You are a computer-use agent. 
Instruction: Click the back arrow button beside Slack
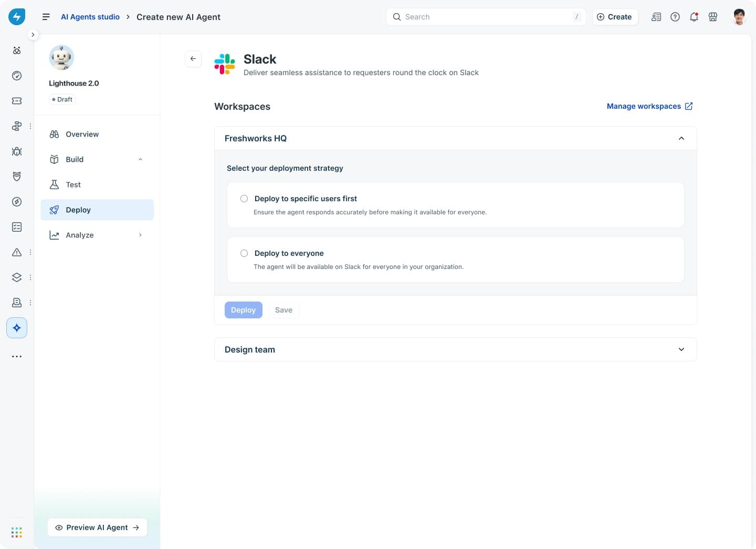click(x=193, y=59)
